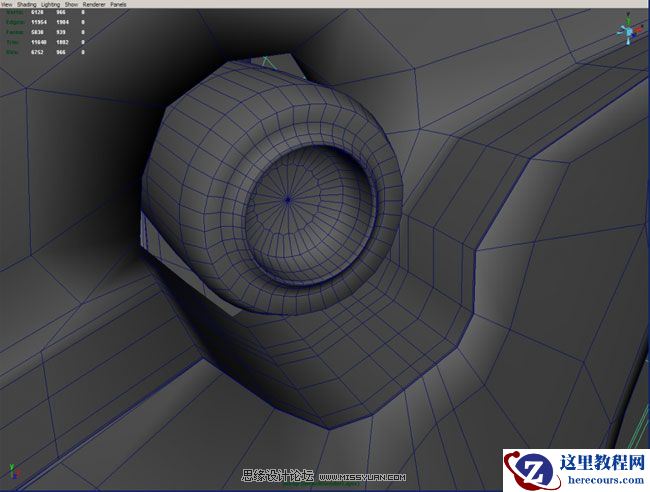Click the Edges count in the HUD
650x492 pixels.
(x=40, y=23)
